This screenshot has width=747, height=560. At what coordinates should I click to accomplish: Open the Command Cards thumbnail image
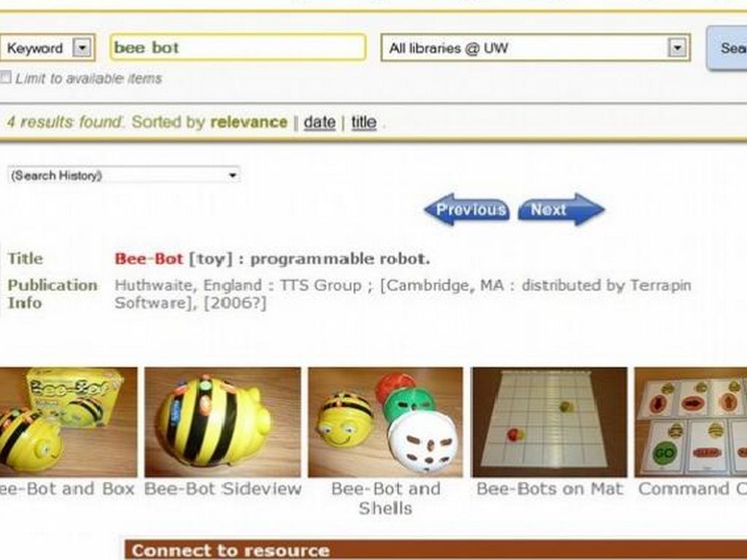pyautogui.click(x=691, y=422)
